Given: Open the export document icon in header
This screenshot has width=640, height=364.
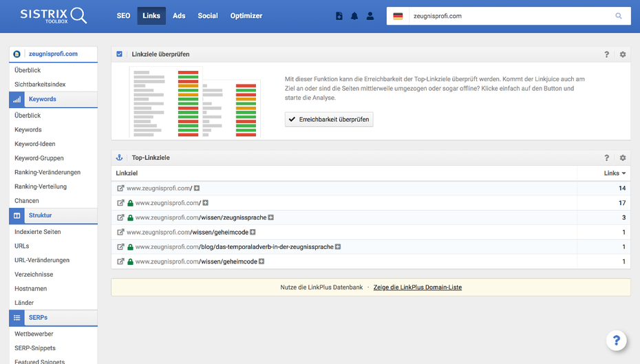Looking at the screenshot, I should pos(339,16).
